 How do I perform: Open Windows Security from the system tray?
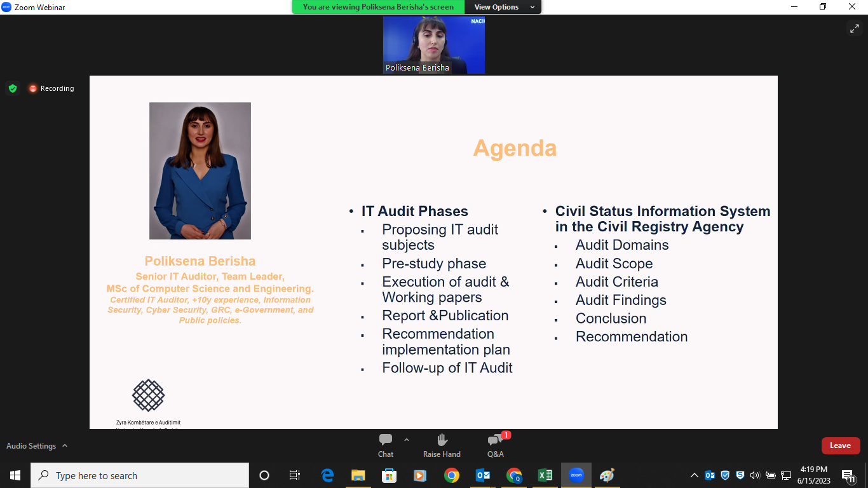tap(725, 475)
